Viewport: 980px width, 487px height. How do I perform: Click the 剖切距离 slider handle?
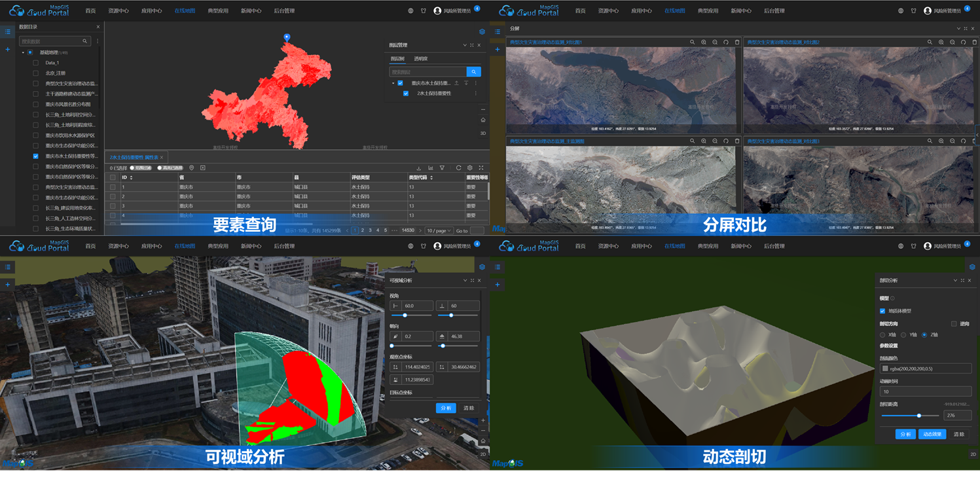coord(919,416)
